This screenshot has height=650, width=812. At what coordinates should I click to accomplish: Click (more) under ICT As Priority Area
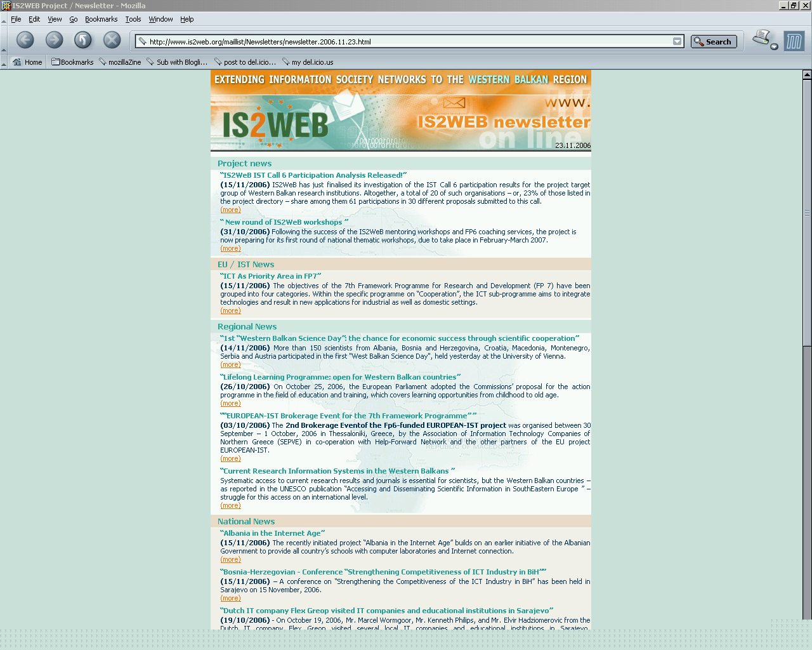(x=230, y=311)
